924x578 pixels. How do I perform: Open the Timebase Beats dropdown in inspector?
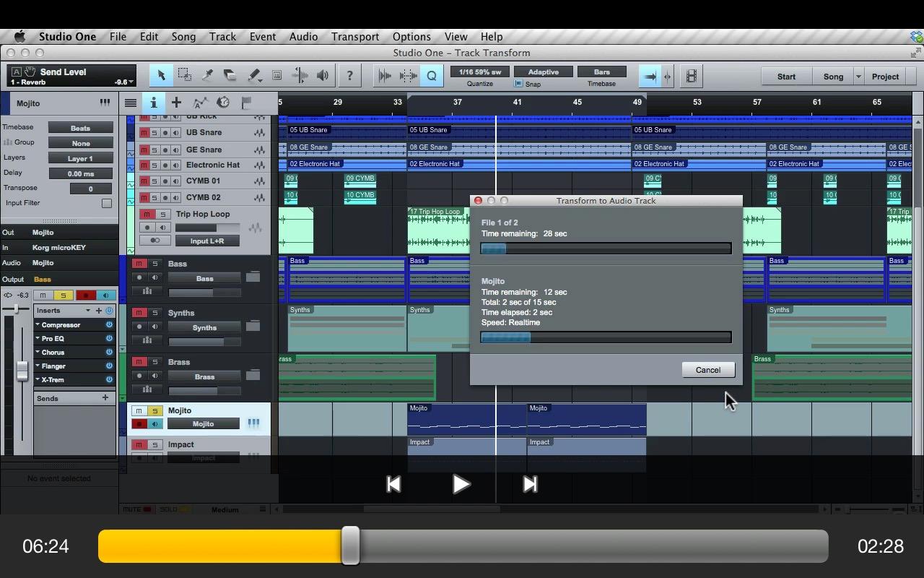(80, 128)
